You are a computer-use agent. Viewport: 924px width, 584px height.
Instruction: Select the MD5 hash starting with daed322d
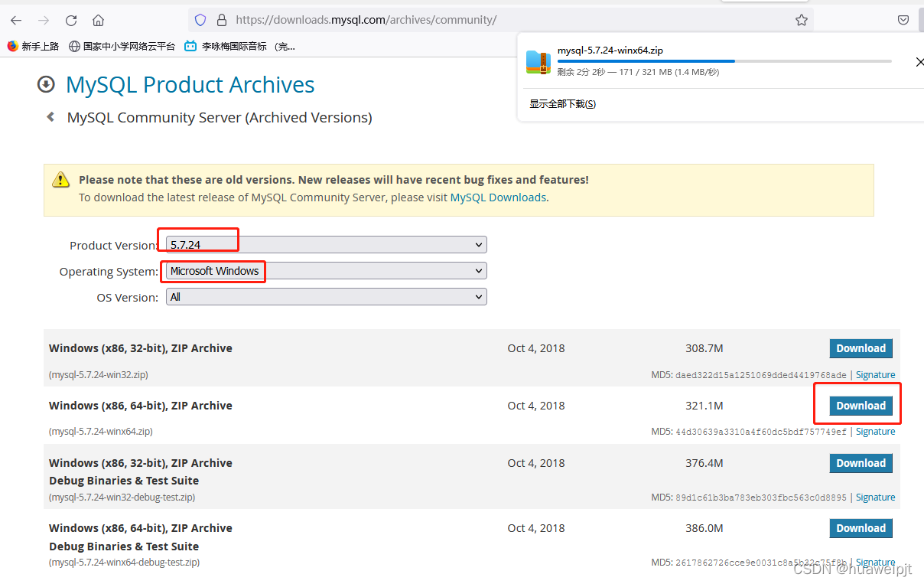pyautogui.click(x=761, y=375)
